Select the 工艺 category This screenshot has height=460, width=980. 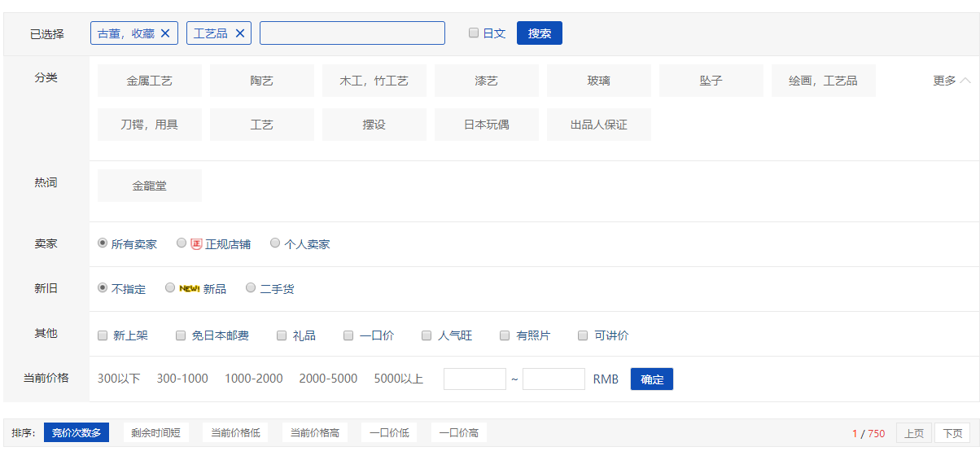262,125
